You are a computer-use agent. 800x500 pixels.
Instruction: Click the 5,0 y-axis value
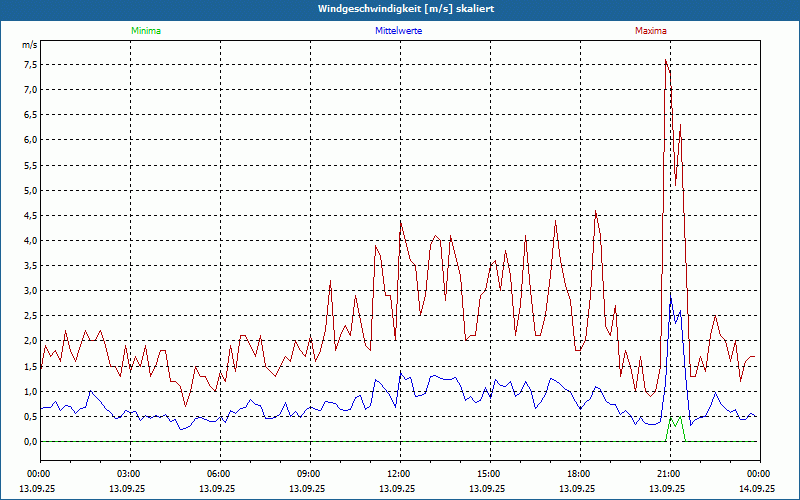31,190
